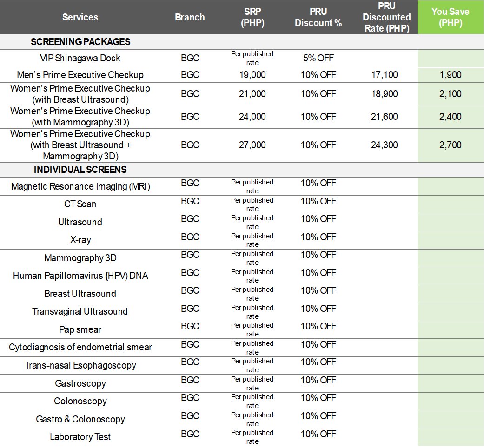The width and height of the screenshot is (484, 448).
Task: Click 10% OFF in the CT Scan row
Action: [x=318, y=201]
